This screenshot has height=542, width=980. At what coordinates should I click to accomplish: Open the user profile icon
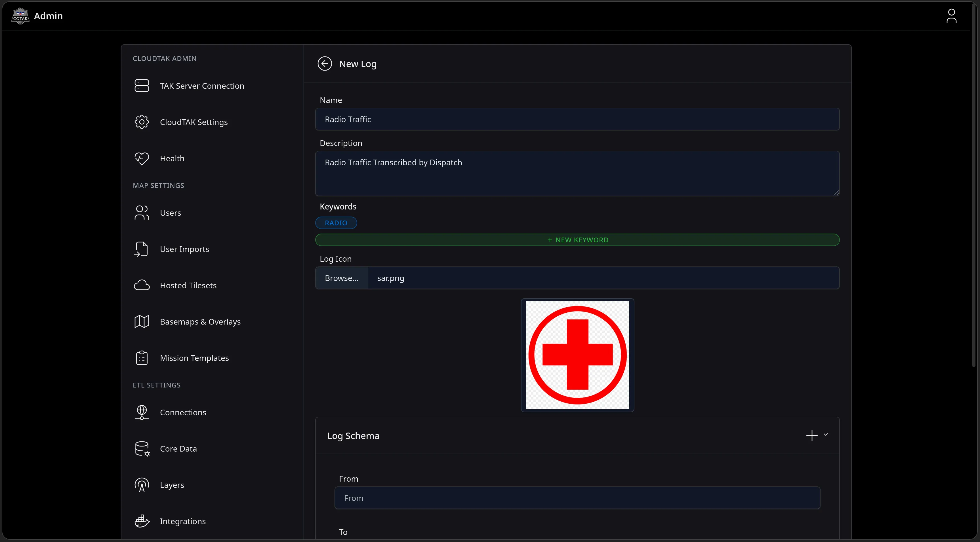click(x=951, y=16)
